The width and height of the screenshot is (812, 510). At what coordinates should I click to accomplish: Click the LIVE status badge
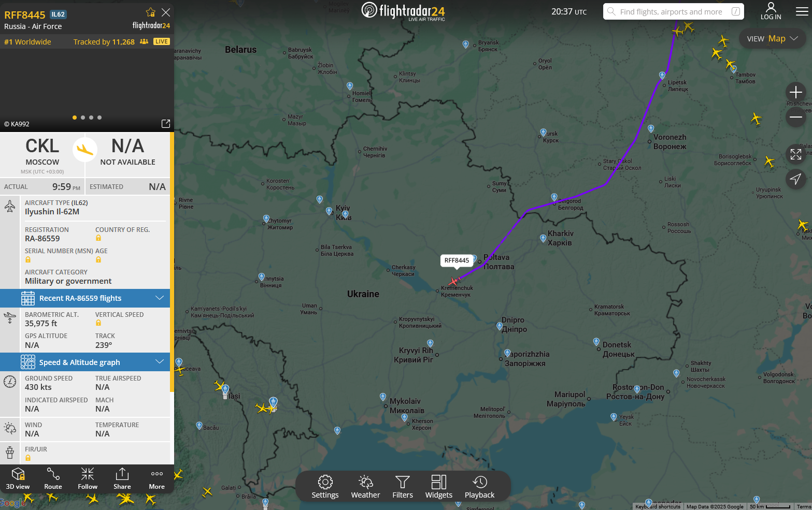coord(162,41)
